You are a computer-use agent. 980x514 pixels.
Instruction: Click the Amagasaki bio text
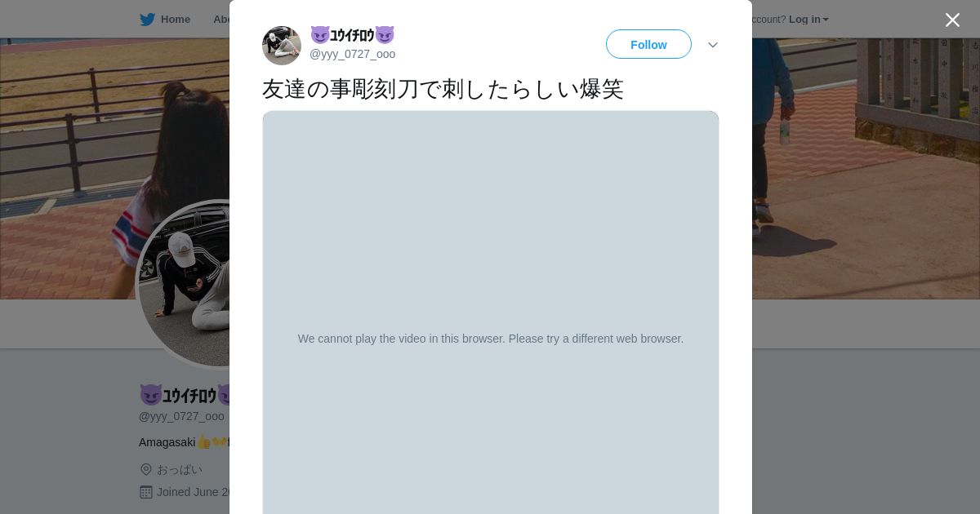click(x=167, y=442)
